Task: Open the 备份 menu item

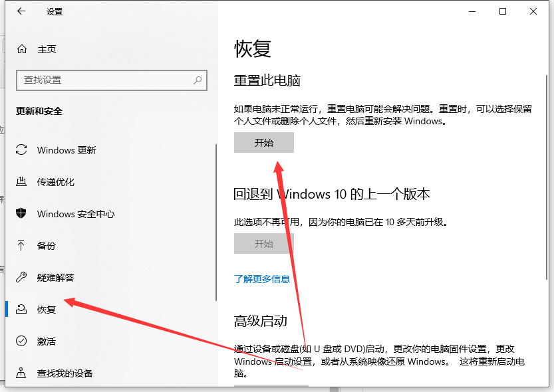Action: click(x=47, y=246)
